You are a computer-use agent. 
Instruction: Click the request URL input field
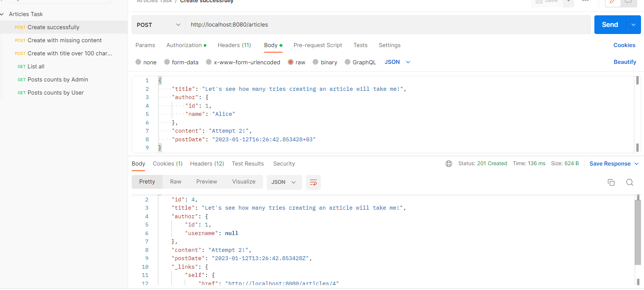388,25
